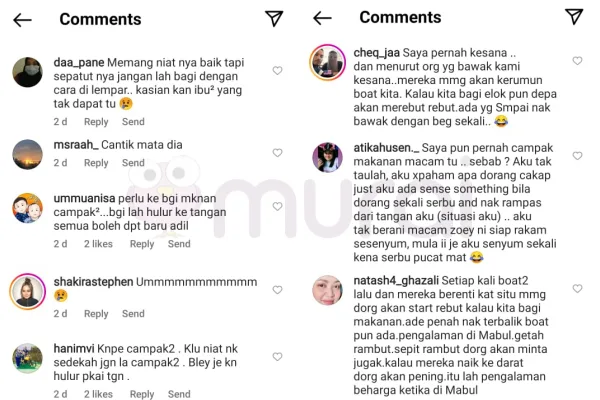This screenshot has width=600, height=400.
Task: Send hanimvi's comment via Send
Action: click(x=179, y=394)
